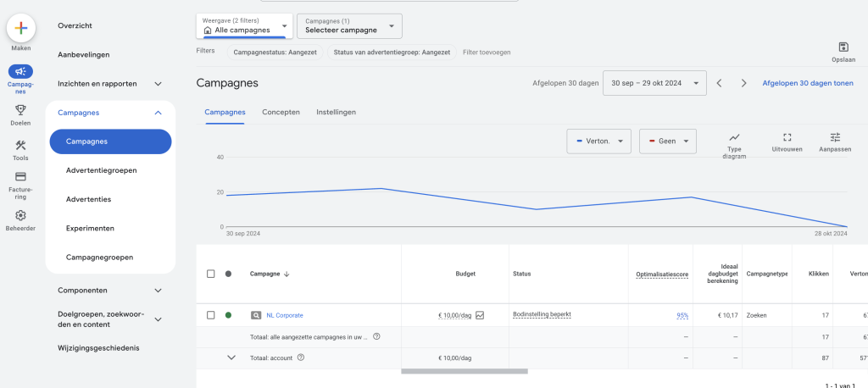Open Advertenties in the sidebar
Image resolution: width=868 pixels, height=388 pixels.
coord(88,199)
